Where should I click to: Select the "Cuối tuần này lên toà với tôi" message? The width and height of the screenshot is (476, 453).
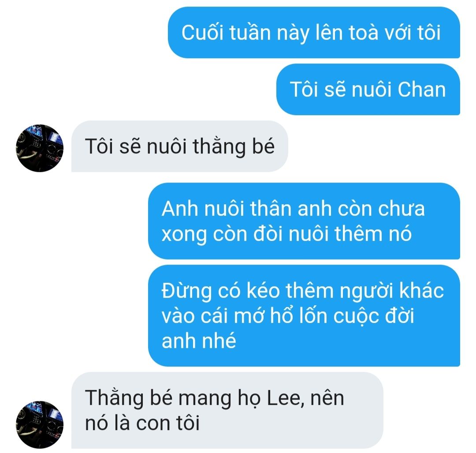click(x=314, y=33)
